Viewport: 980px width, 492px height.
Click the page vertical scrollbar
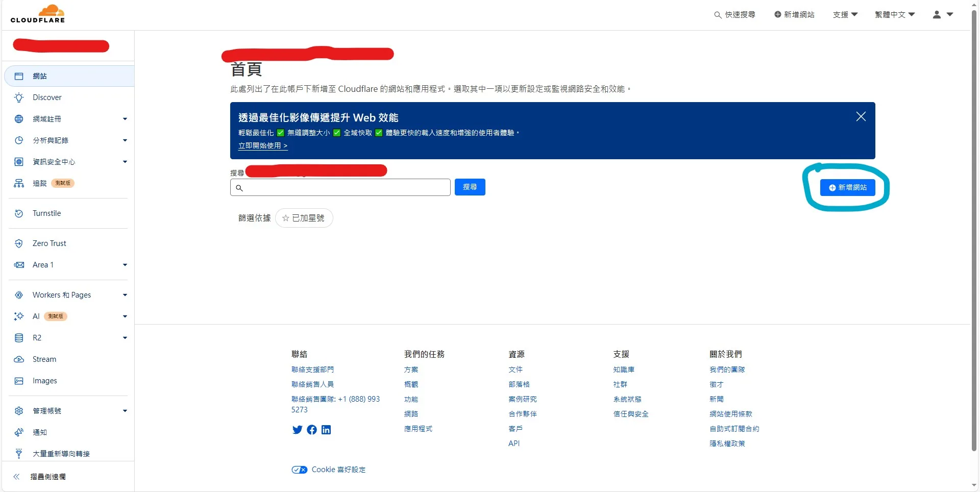974,230
